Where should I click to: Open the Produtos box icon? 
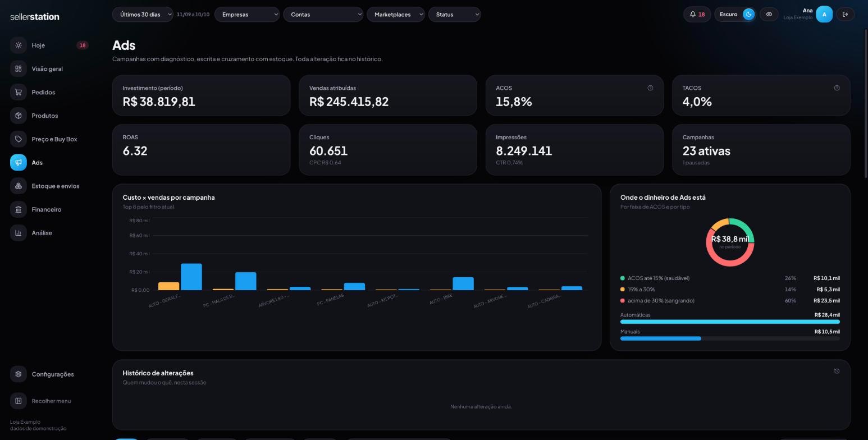point(19,116)
